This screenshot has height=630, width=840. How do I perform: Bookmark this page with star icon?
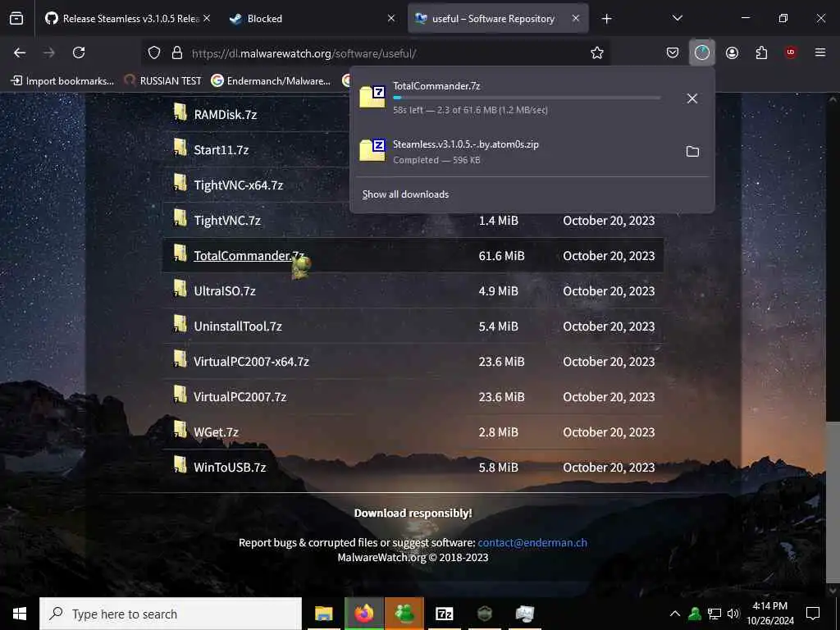(x=597, y=52)
